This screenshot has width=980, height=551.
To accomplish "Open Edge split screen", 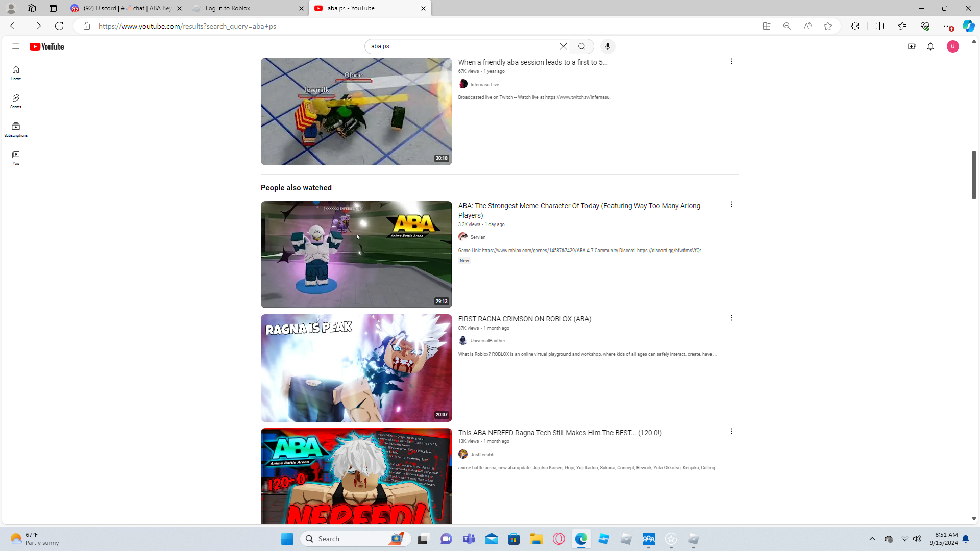I will point(880,26).
